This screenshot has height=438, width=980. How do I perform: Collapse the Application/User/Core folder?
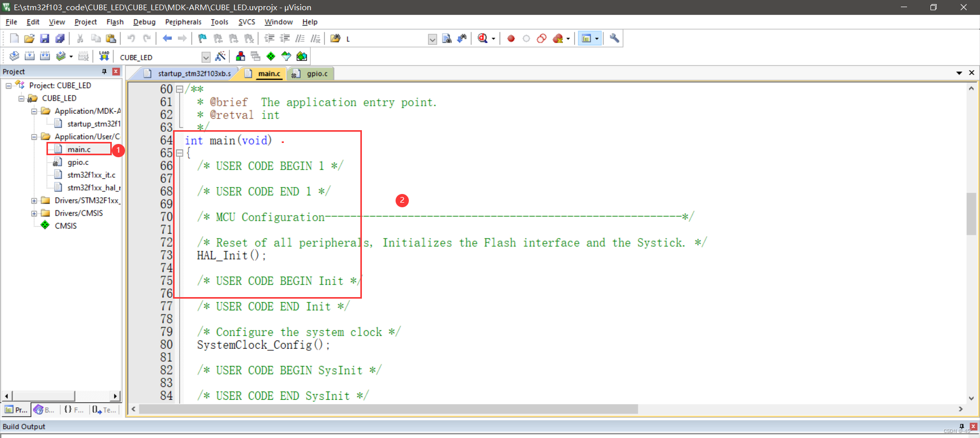click(x=34, y=137)
